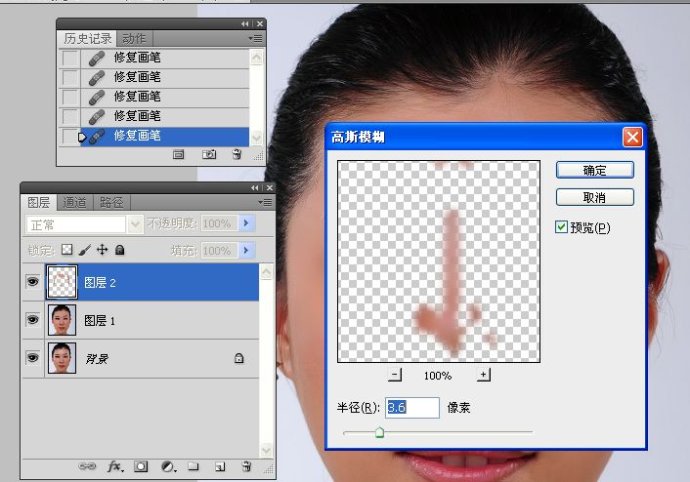Screen dimensions: 690x482
Task: Click lock icon on 背景 layer
Action: coord(239,358)
